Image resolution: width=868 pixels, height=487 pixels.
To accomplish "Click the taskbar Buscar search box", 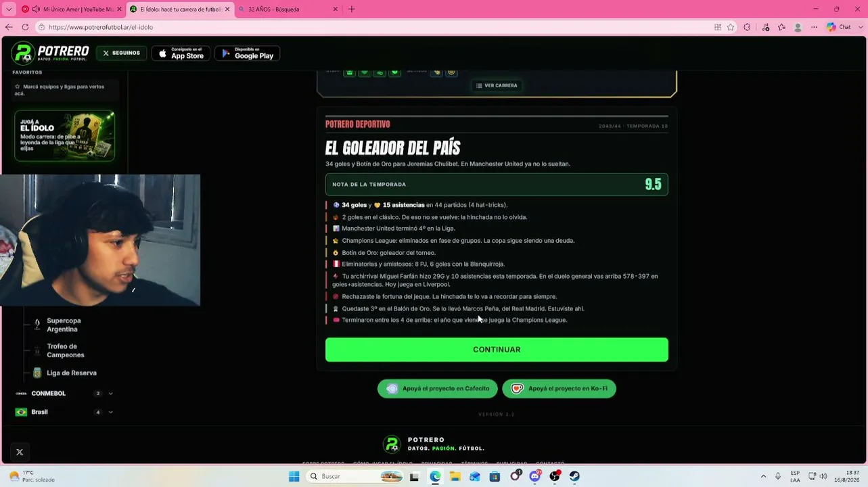I will pos(356,476).
